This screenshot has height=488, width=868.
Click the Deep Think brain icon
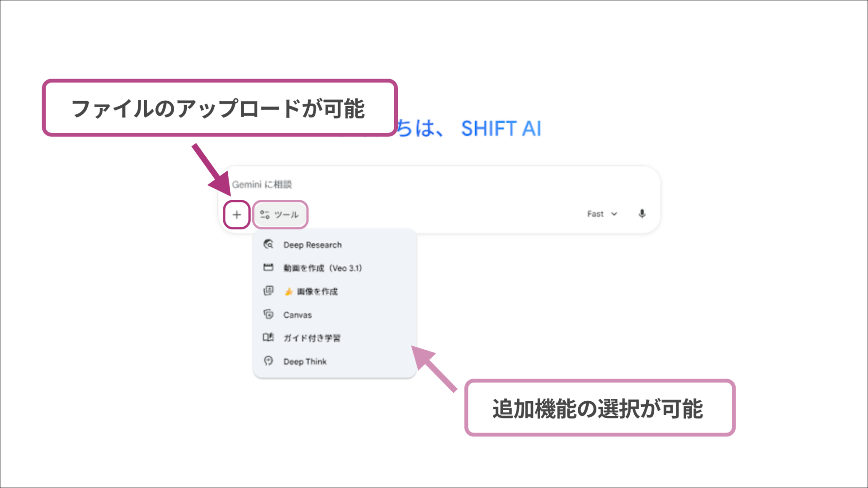[x=268, y=361]
